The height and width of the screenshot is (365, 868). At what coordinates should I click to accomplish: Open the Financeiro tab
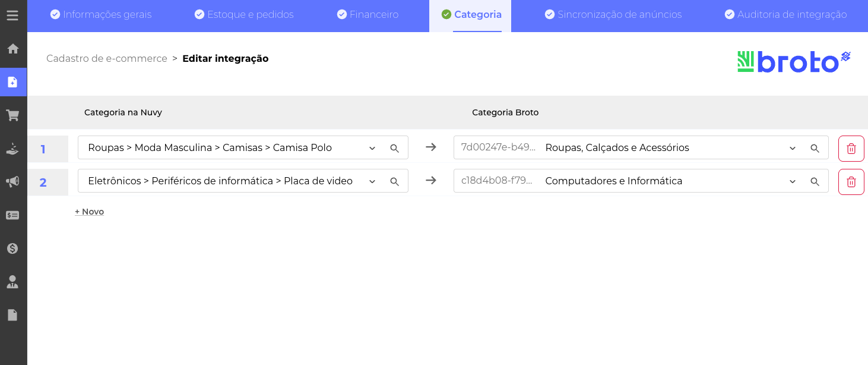(x=368, y=15)
